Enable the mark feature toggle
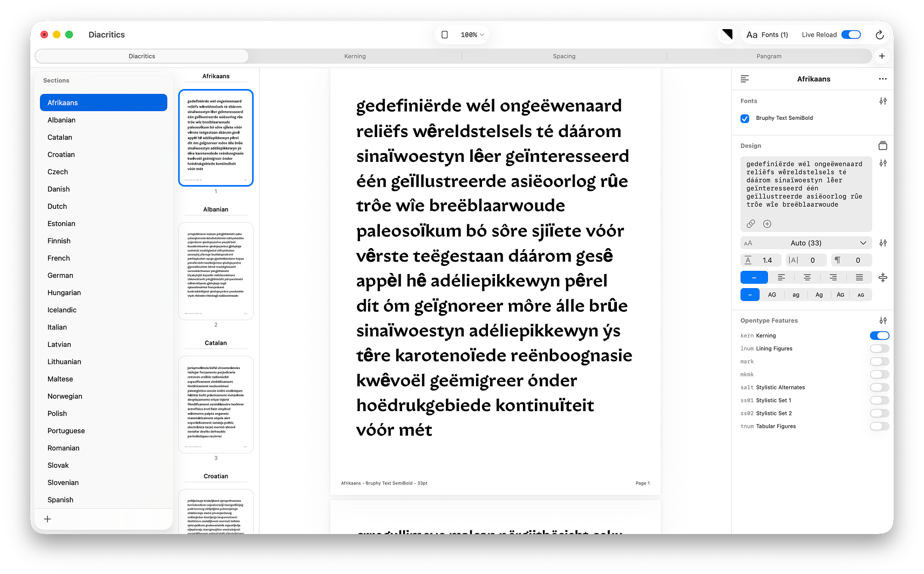924x574 pixels. (x=880, y=361)
